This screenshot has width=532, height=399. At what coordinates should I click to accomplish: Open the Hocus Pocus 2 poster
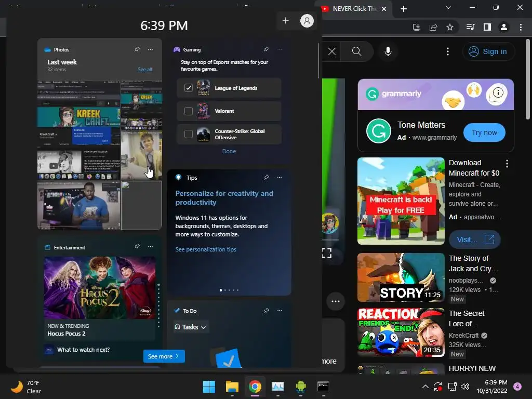point(99,287)
